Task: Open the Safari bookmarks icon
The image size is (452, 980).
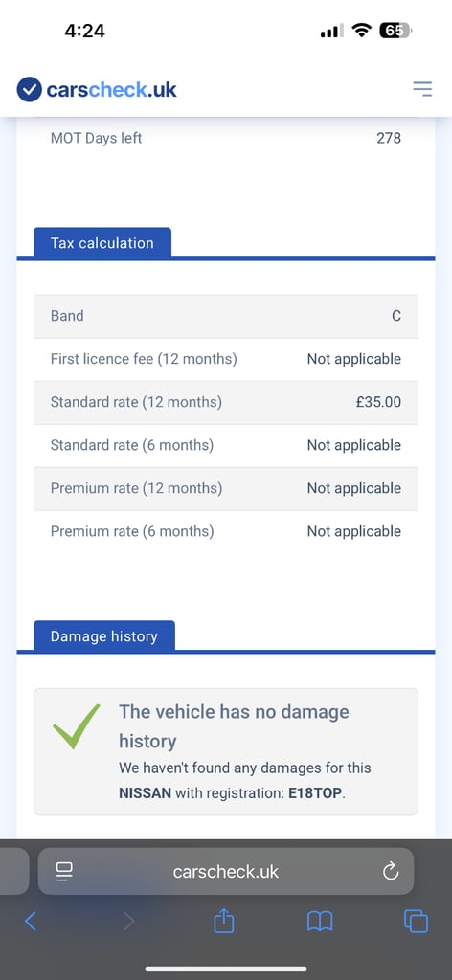Action: pyautogui.click(x=320, y=922)
